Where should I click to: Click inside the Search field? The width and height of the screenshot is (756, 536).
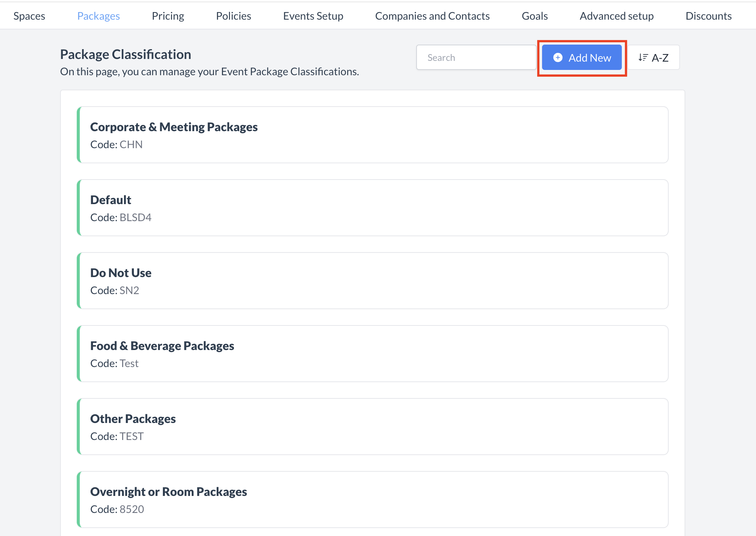click(476, 57)
